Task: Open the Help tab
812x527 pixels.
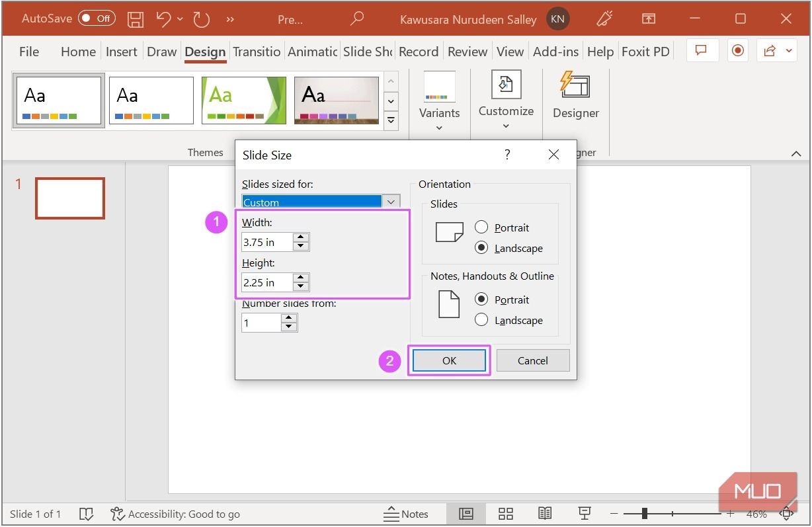Action: [600, 52]
